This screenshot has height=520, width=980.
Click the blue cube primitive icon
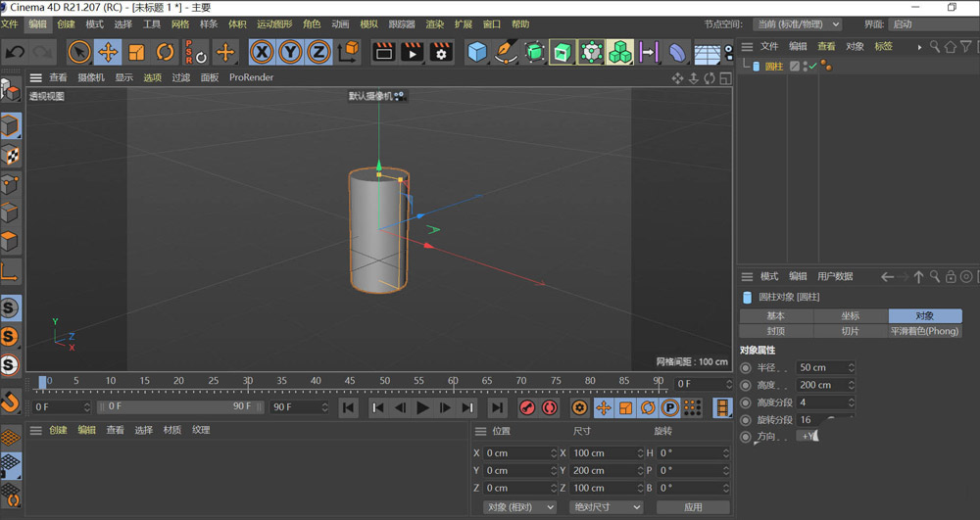477,52
